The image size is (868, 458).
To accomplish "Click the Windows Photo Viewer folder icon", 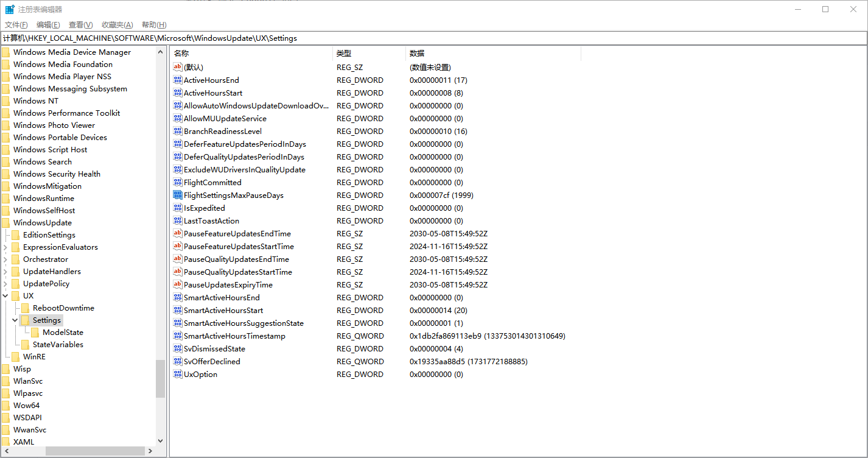I will coord(5,125).
